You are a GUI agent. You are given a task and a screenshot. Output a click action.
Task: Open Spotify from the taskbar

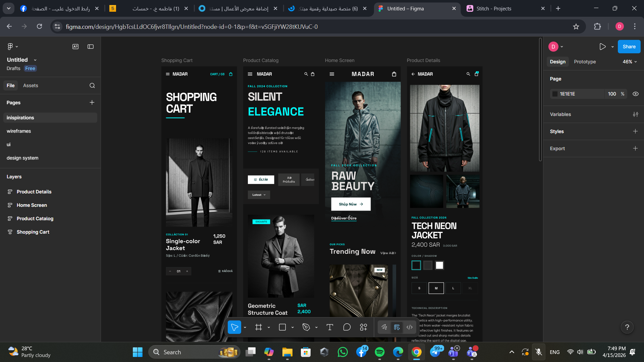coord(380,352)
